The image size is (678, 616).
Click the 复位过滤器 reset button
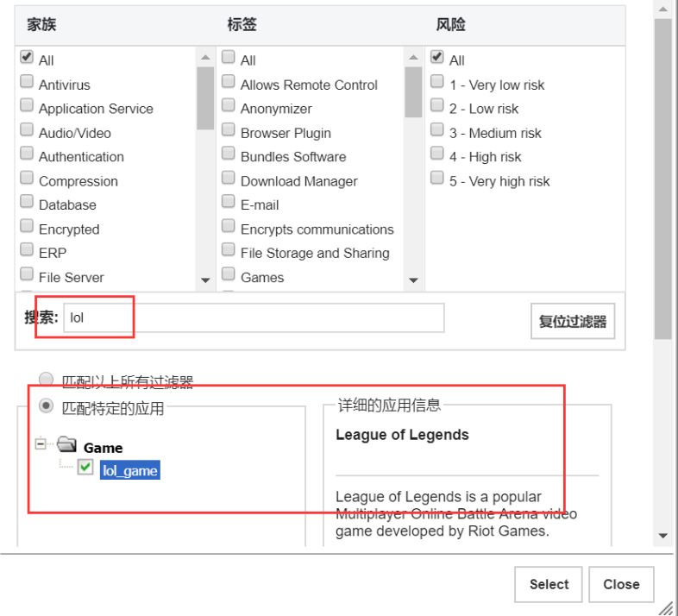[573, 321]
